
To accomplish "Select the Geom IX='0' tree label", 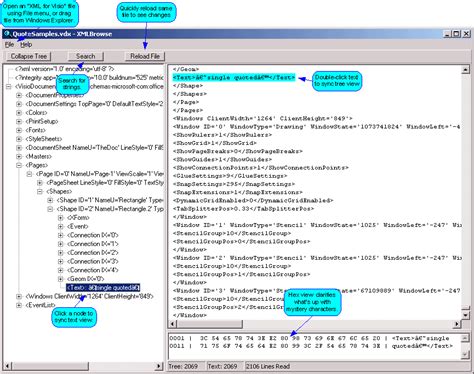I will point(86,279).
